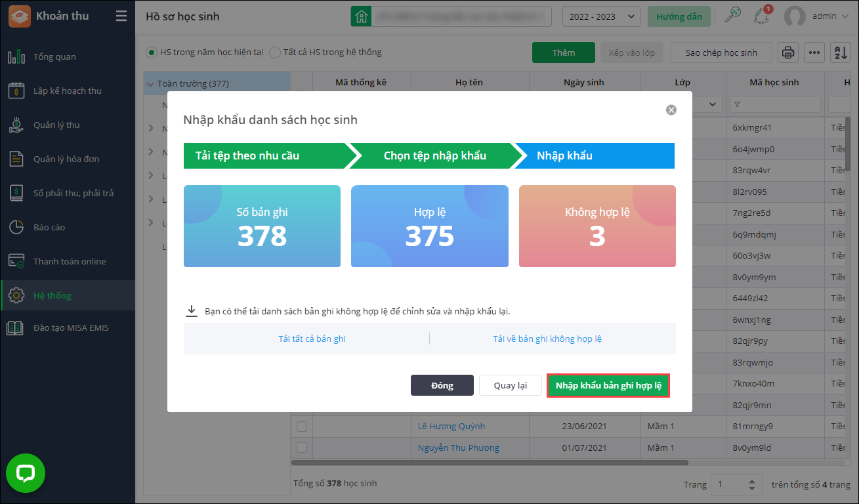Open Lê Hương Quỳnh student profile link
Image resolution: width=859 pixels, height=504 pixels.
pos(451,427)
